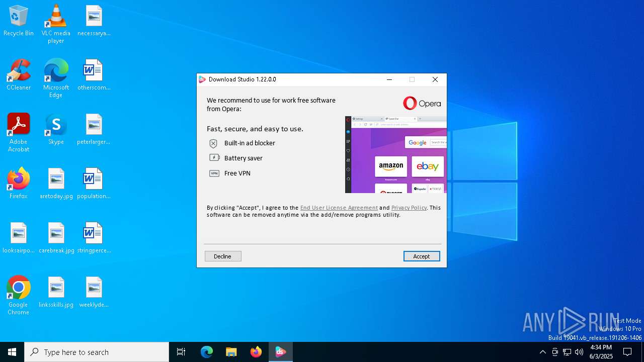Click the Opera browser preview screenshot
The image size is (644, 362).
[396, 154]
